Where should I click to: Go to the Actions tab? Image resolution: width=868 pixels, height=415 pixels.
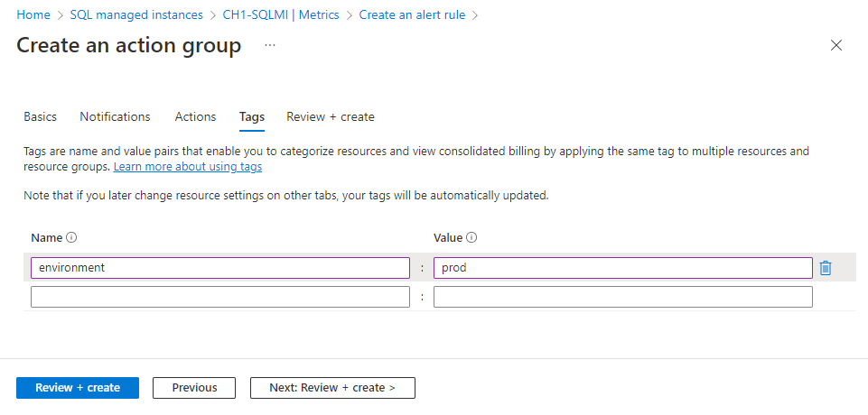(x=195, y=116)
